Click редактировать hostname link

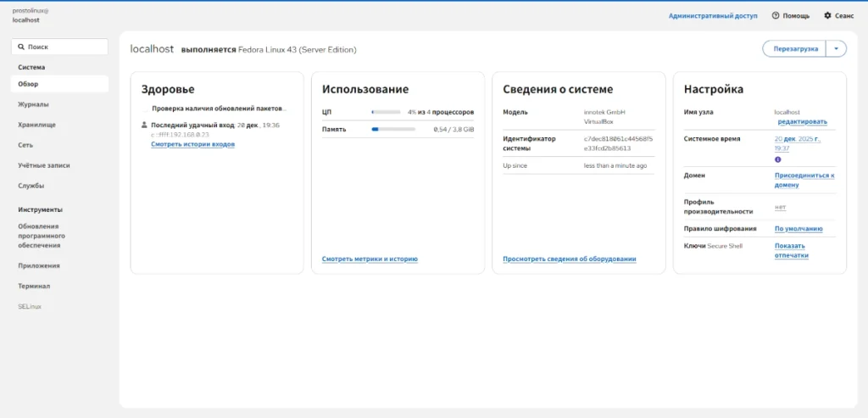803,122
